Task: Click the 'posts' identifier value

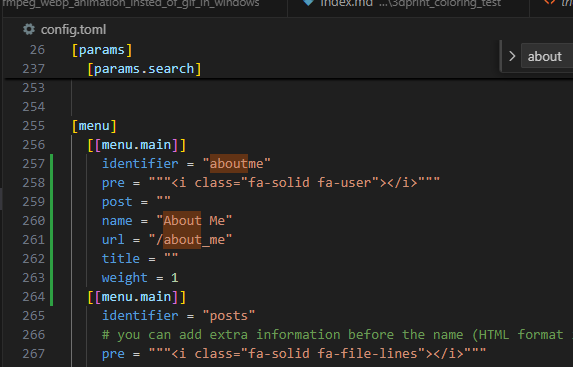Action: pyautogui.click(x=229, y=316)
